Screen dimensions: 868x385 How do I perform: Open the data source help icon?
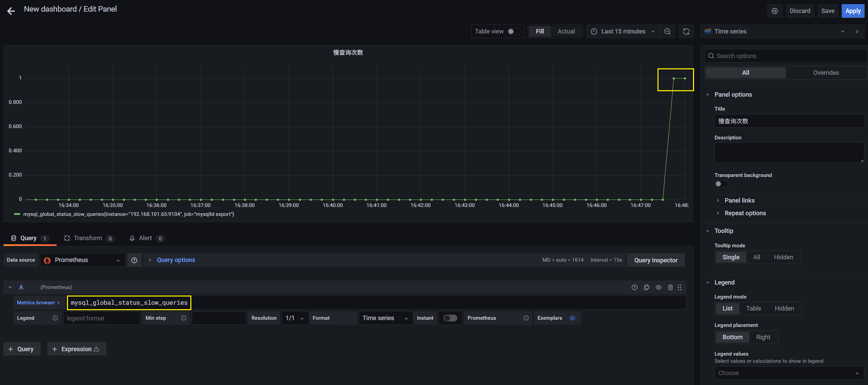click(x=134, y=260)
